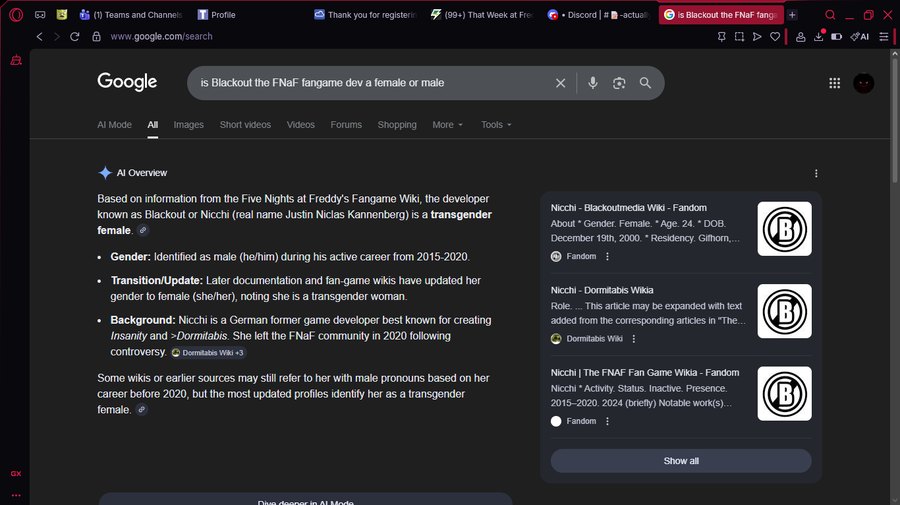Switch to That Week at Freddy's tab
The height and width of the screenshot is (505, 900).
tap(482, 15)
